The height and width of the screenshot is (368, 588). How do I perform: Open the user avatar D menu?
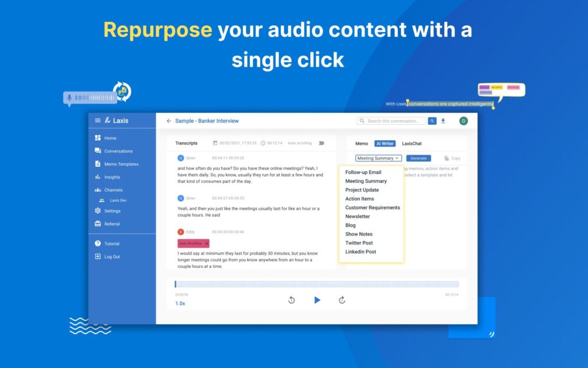point(463,121)
